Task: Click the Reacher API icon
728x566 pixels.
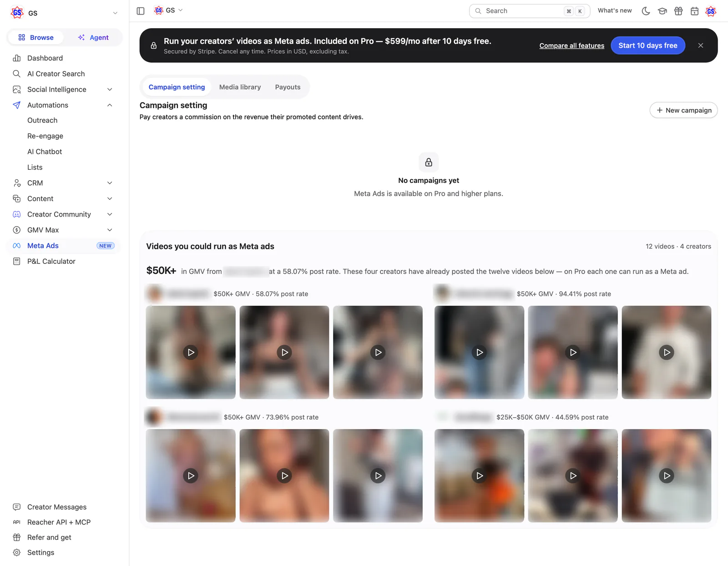Action: pyautogui.click(x=17, y=522)
